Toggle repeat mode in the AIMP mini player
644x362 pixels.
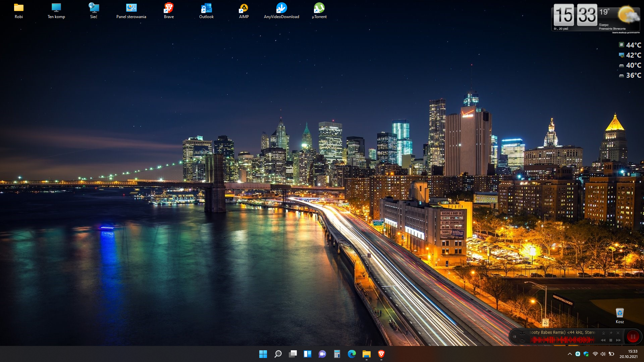[x=522, y=340]
